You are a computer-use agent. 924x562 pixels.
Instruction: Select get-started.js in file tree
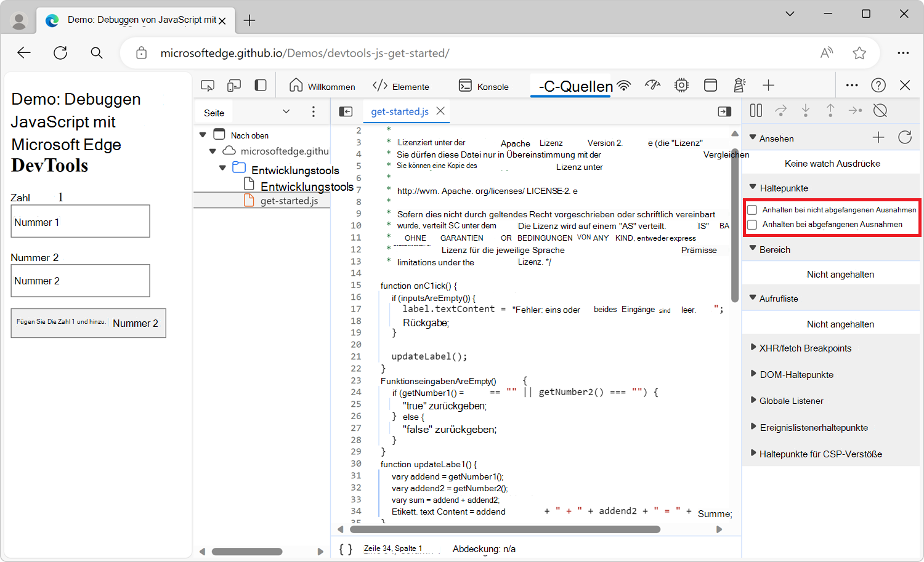click(x=289, y=201)
